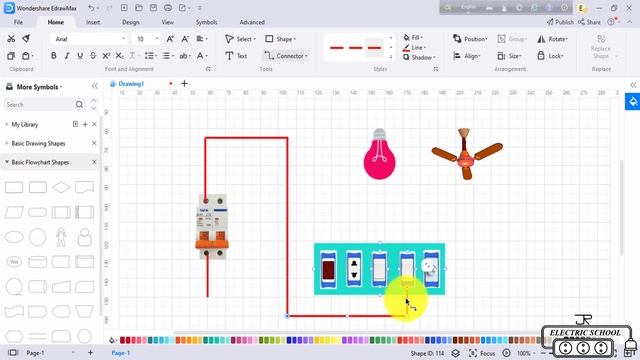Switch to the View ribbon tab
Image resolution: width=640 pixels, height=360 pixels.
tap(167, 22)
